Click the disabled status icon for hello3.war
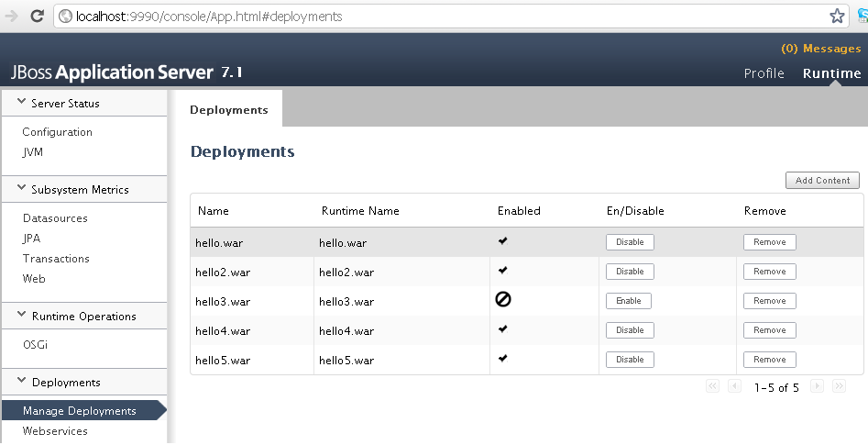 [503, 300]
